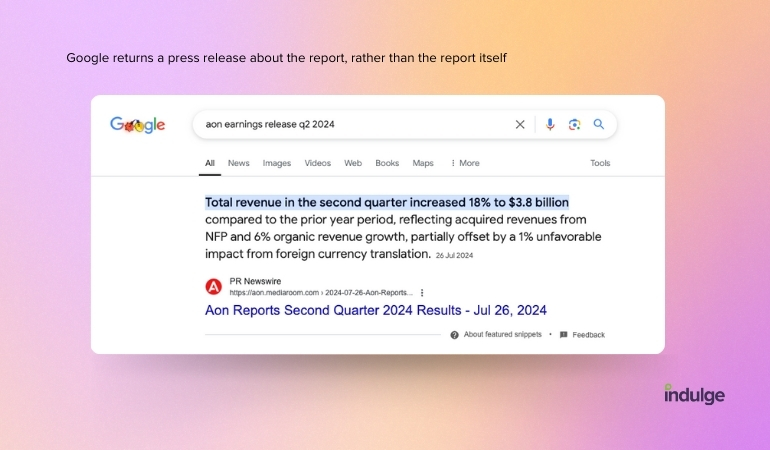Select the All results tab
The height and width of the screenshot is (450, 770).
click(210, 163)
